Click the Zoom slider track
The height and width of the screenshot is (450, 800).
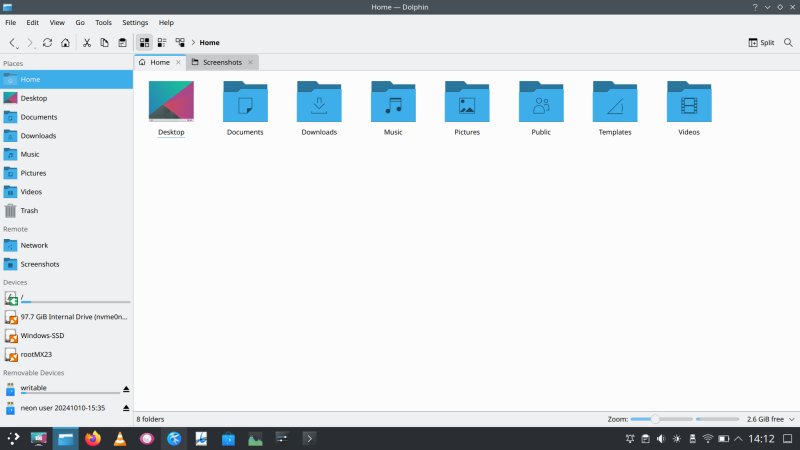pos(690,419)
